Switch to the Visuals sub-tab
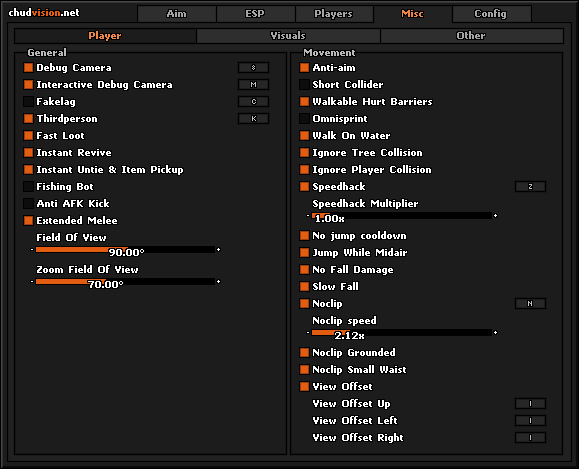The width and height of the screenshot is (579, 469). click(288, 36)
